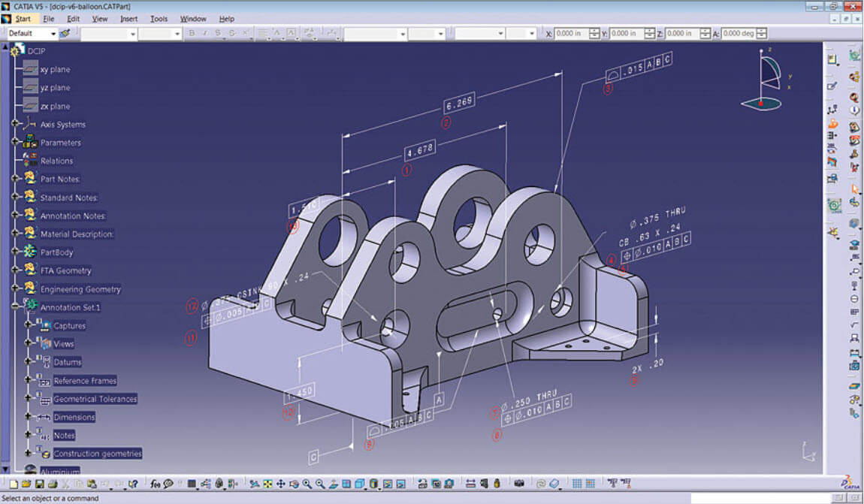Open the Default style dropdown

[53, 34]
